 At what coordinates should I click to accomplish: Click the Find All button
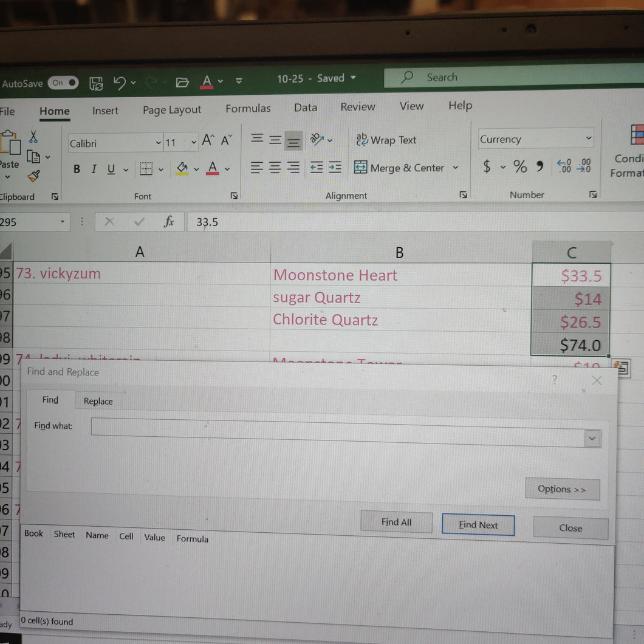(396, 522)
